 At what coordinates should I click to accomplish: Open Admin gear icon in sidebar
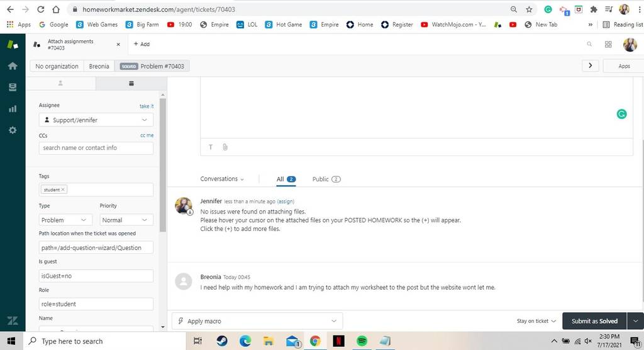click(13, 130)
